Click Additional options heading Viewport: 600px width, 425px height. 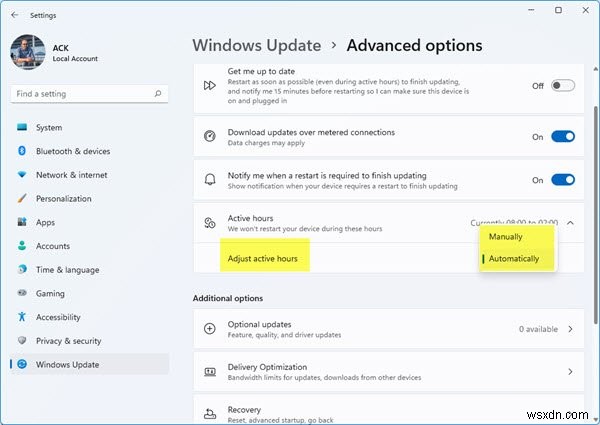click(228, 298)
